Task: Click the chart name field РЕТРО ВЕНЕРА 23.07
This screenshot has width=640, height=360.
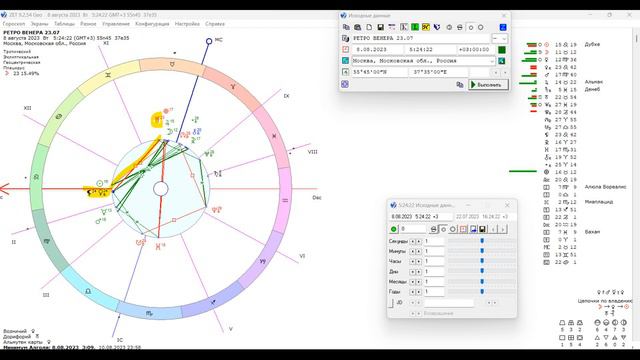Action: pyautogui.click(x=420, y=38)
